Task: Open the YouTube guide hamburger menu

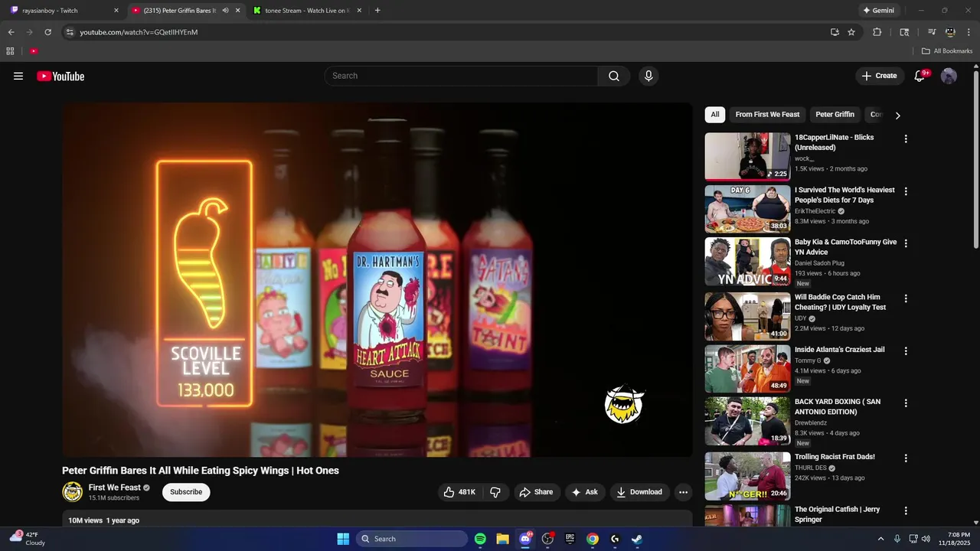Action: tap(18, 76)
